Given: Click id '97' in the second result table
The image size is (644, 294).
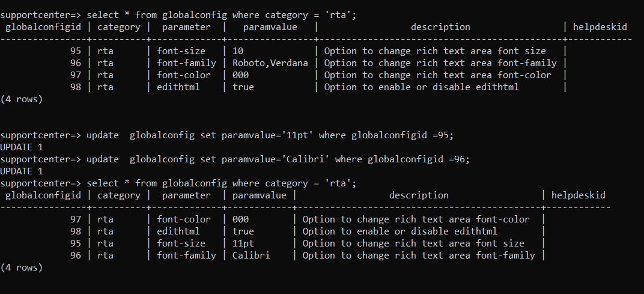Looking at the screenshot, I should pyautogui.click(x=75, y=219).
